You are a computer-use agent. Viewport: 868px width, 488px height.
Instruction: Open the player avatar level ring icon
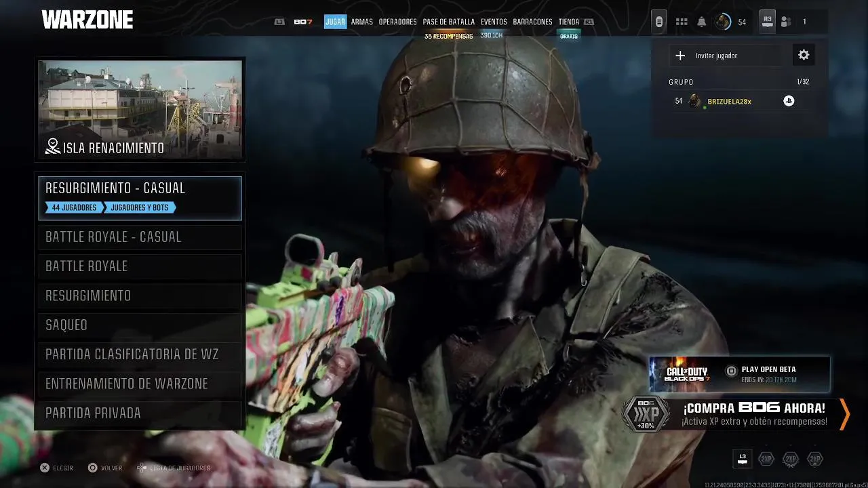coord(723,22)
